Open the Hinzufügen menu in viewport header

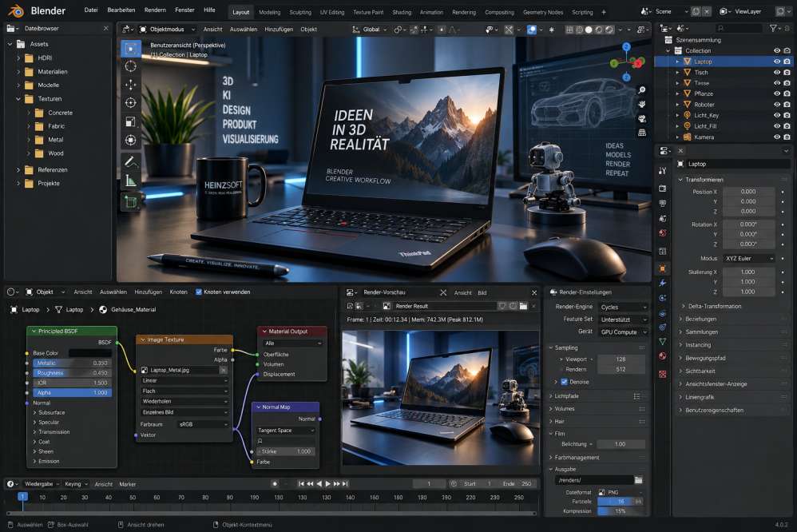[279, 30]
